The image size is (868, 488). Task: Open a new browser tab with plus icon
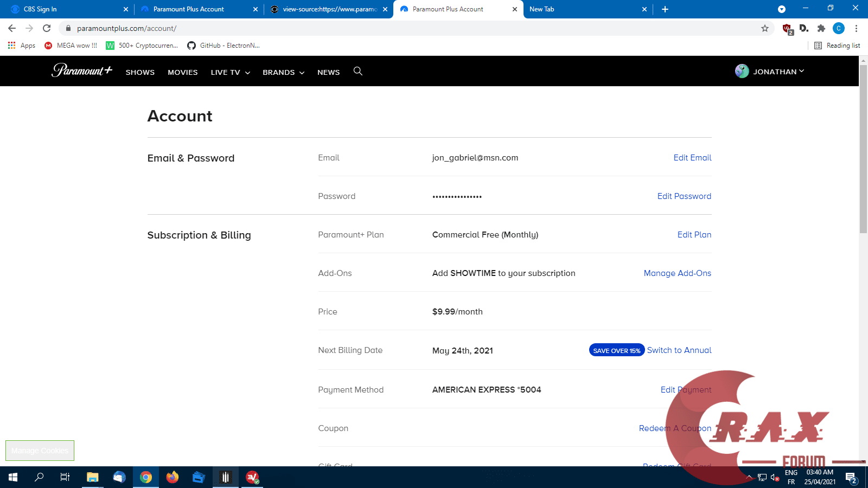pos(665,9)
